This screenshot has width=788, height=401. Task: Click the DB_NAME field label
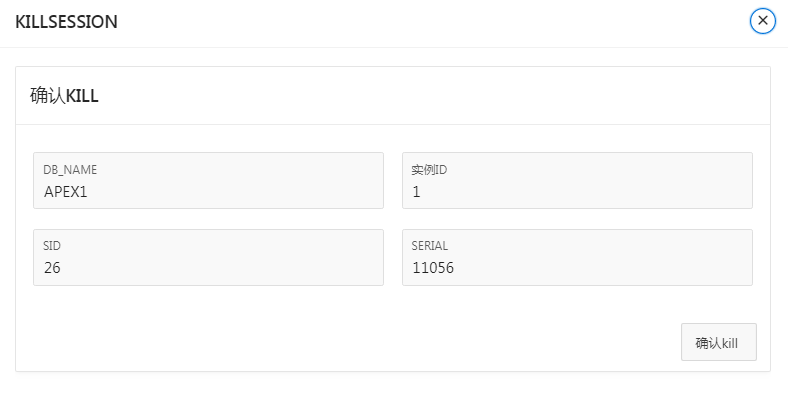point(70,170)
